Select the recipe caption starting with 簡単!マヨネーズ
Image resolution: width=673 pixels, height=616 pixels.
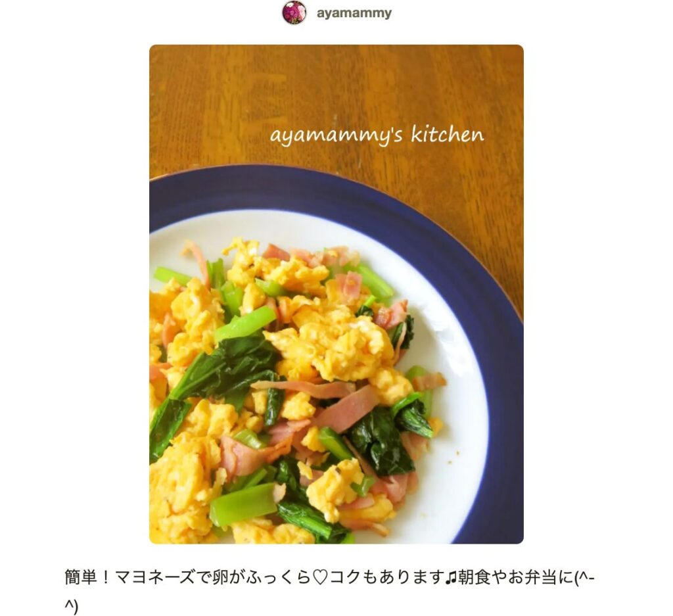(330, 592)
